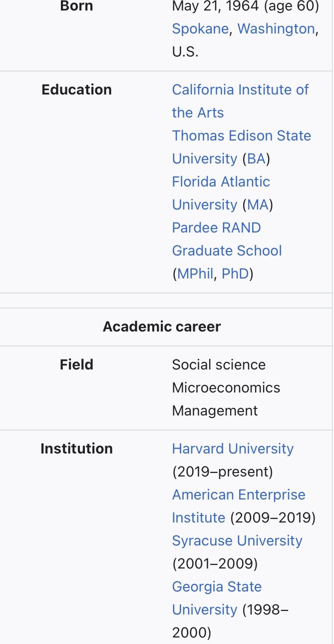The height and width of the screenshot is (644, 334).
Task: Click the Born row label
Action: tap(76, 6)
